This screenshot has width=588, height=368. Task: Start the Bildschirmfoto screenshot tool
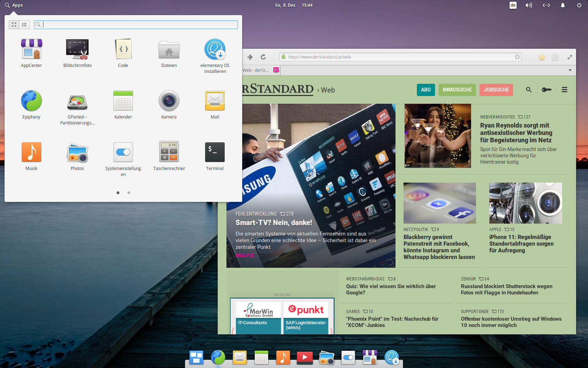click(x=77, y=49)
